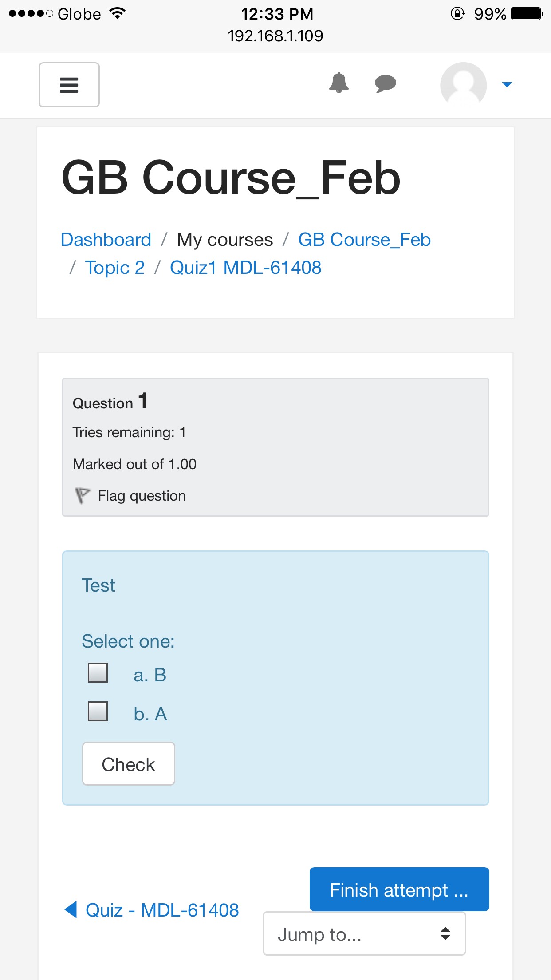Toggle the Flag question link
The height and width of the screenshot is (980, 551).
coord(142,496)
